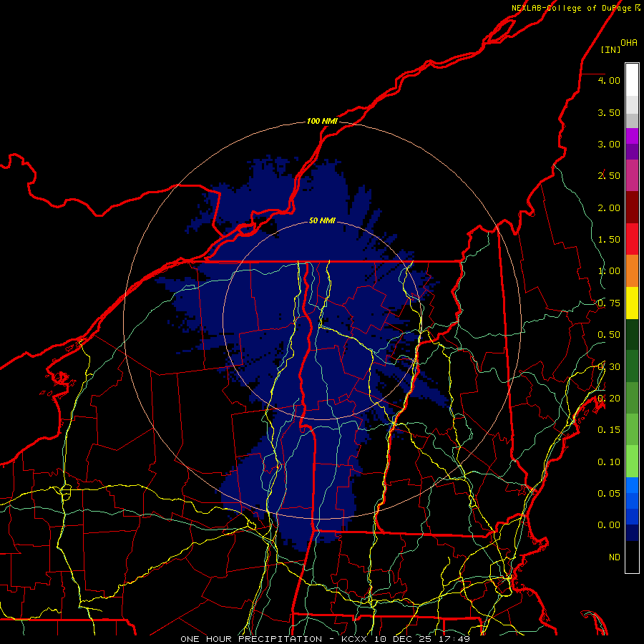
Task: Click the NEXLAB-College of DuPage label
Action: pyautogui.click(x=576, y=8)
